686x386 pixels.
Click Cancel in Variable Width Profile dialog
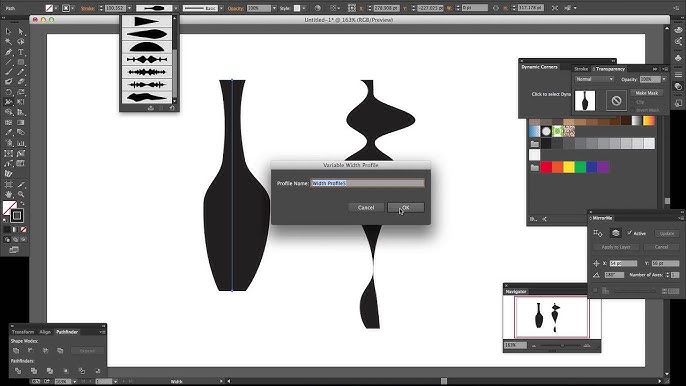(x=366, y=207)
